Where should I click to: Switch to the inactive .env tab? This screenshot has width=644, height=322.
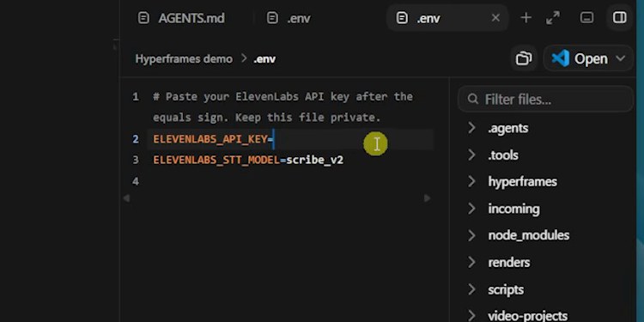[x=289, y=18]
